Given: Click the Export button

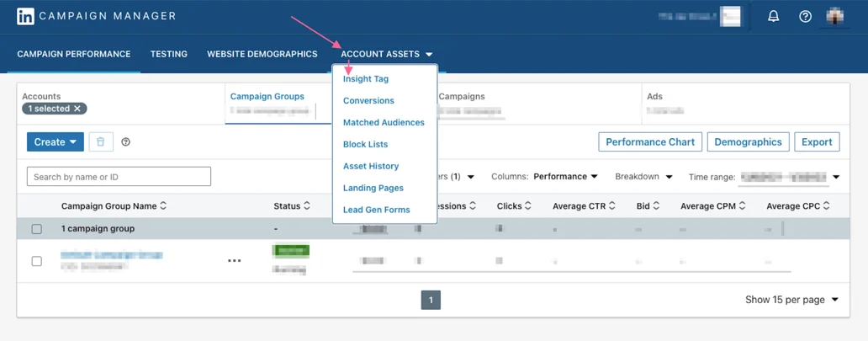Looking at the screenshot, I should (x=817, y=142).
